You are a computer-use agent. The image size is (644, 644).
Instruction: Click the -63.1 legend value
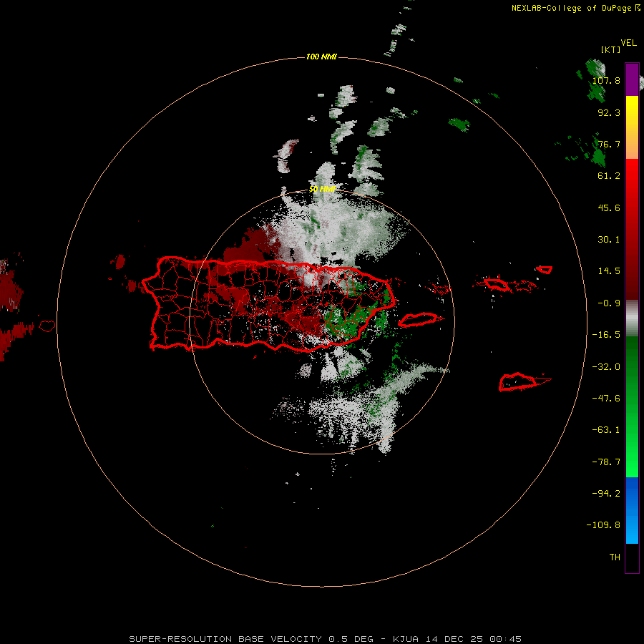click(606, 430)
